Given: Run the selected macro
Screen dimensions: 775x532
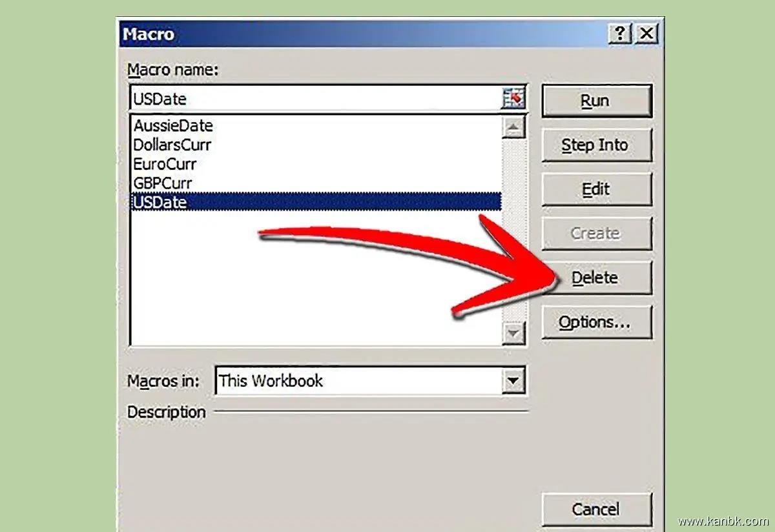Looking at the screenshot, I should [597, 101].
